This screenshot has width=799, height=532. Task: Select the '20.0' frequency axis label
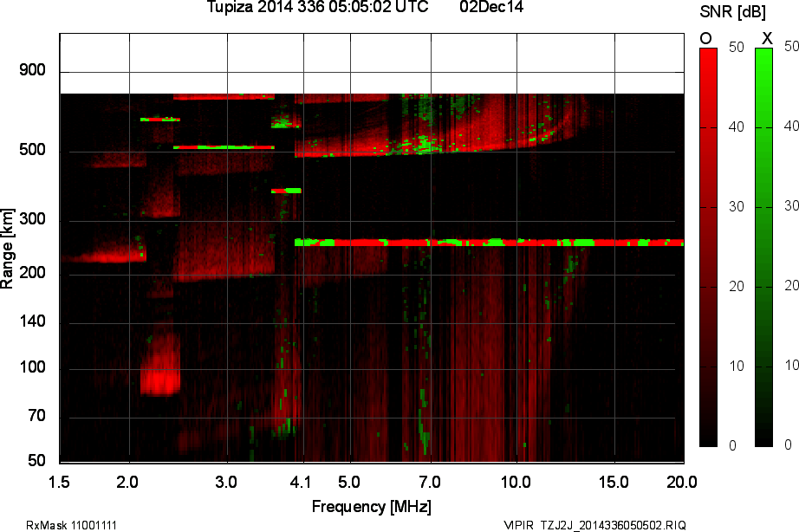(682, 482)
